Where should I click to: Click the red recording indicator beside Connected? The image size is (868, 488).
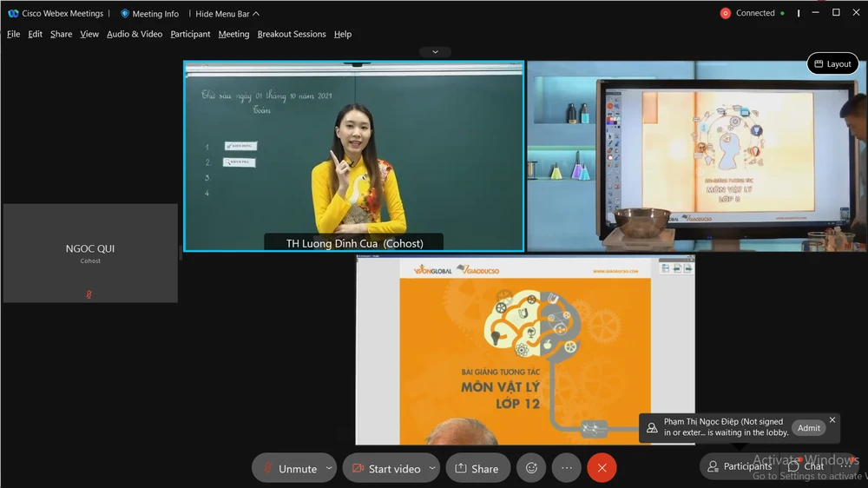click(725, 13)
